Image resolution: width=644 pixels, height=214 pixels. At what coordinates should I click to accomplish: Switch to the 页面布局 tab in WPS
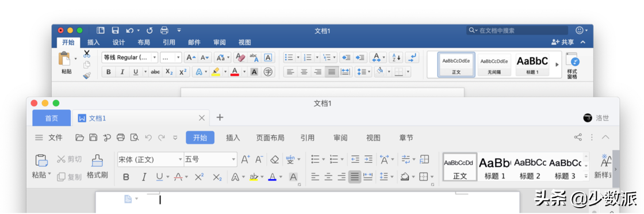[270, 138]
